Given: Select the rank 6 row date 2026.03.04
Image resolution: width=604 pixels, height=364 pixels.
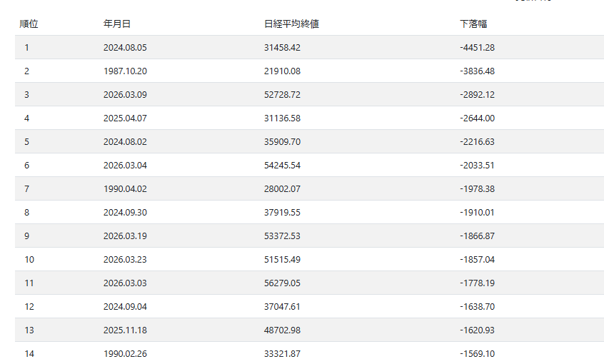Looking at the screenshot, I should pos(125,165).
